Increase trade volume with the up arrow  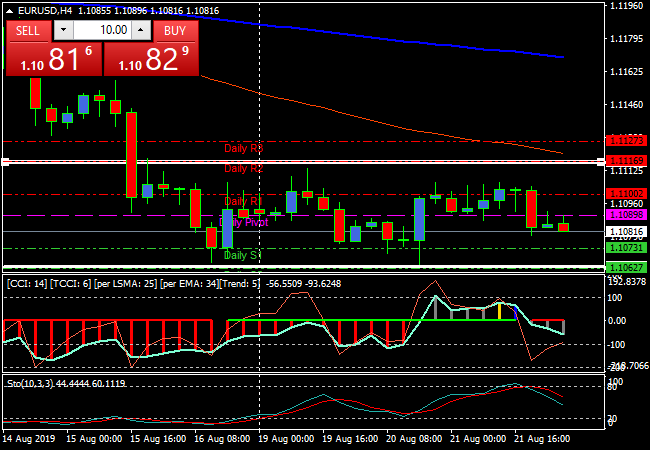pyautogui.click(x=141, y=30)
